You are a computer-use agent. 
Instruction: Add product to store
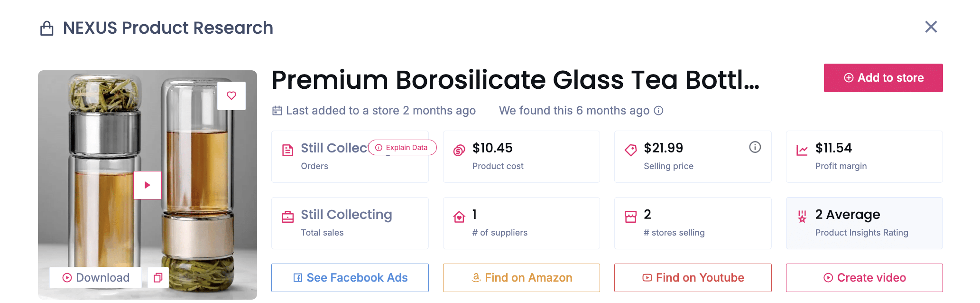[883, 78]
